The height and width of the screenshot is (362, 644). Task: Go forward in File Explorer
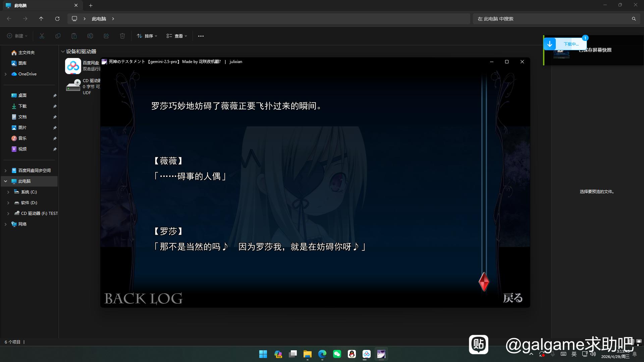pos(25,19)
